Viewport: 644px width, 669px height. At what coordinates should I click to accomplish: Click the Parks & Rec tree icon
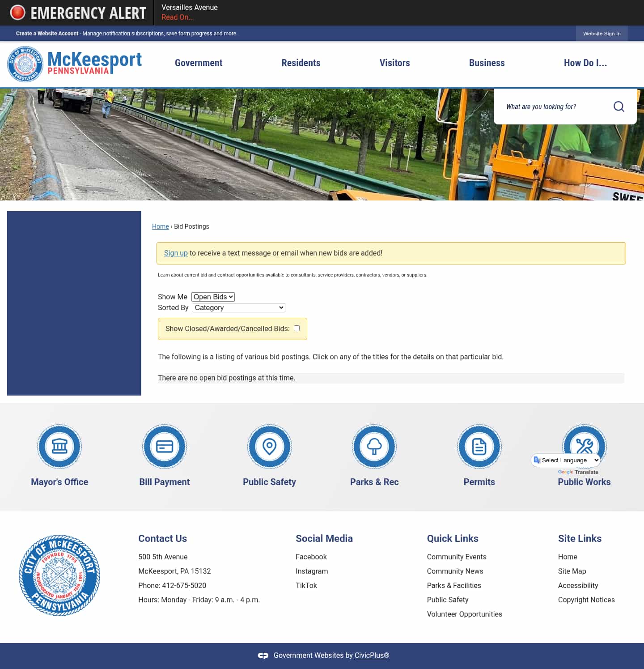pyautogui.click(x=374, y=446)
